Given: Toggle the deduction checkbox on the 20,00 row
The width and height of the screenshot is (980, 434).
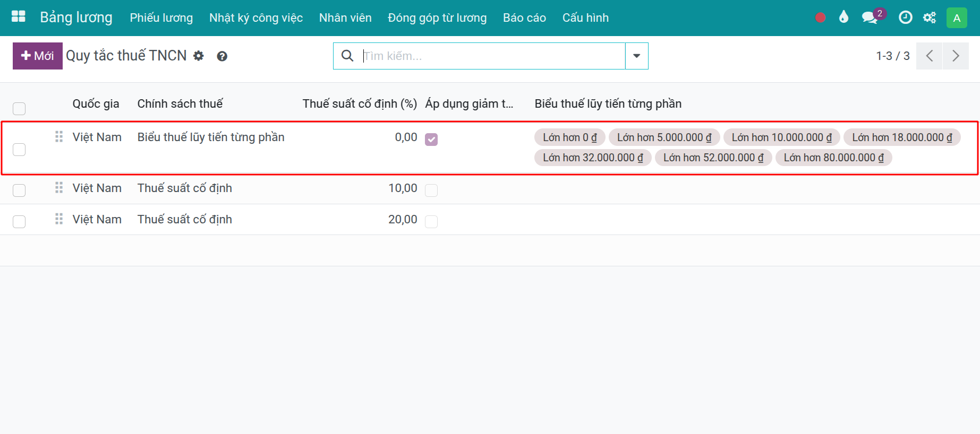Looking at the screenshot, I should click(431, 221).
